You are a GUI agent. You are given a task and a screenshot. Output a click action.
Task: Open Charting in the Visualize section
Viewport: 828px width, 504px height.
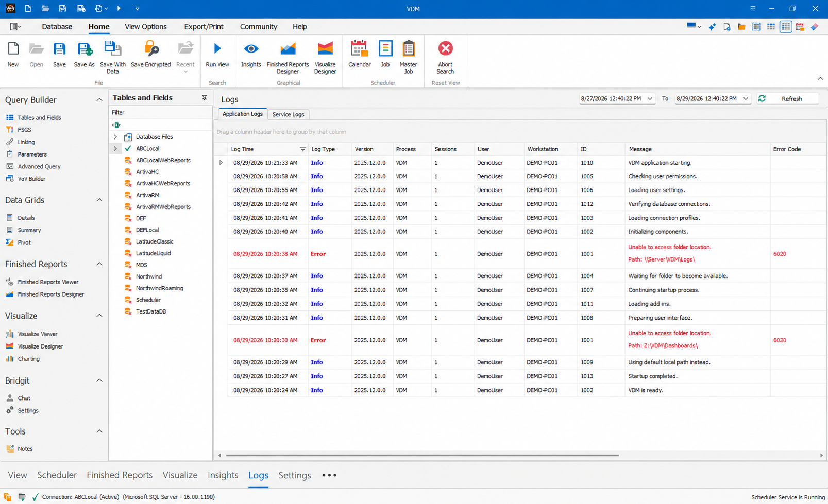click(28, 359)
